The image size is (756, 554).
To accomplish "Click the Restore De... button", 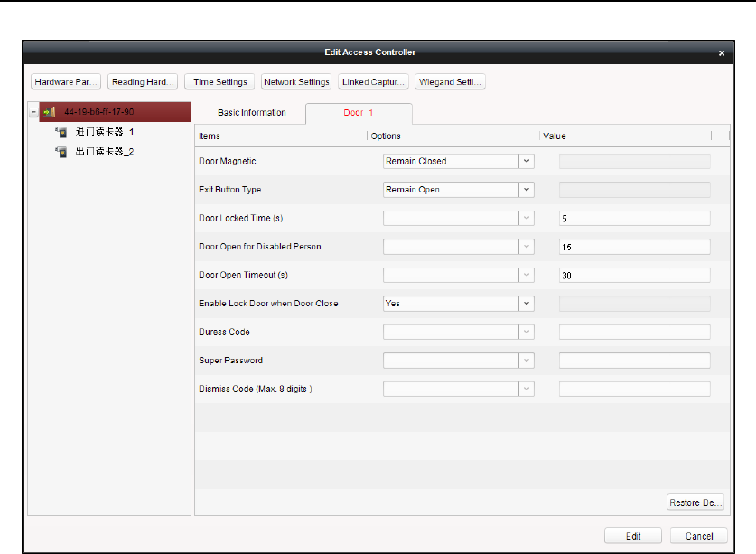I will (x=695, y=502).
